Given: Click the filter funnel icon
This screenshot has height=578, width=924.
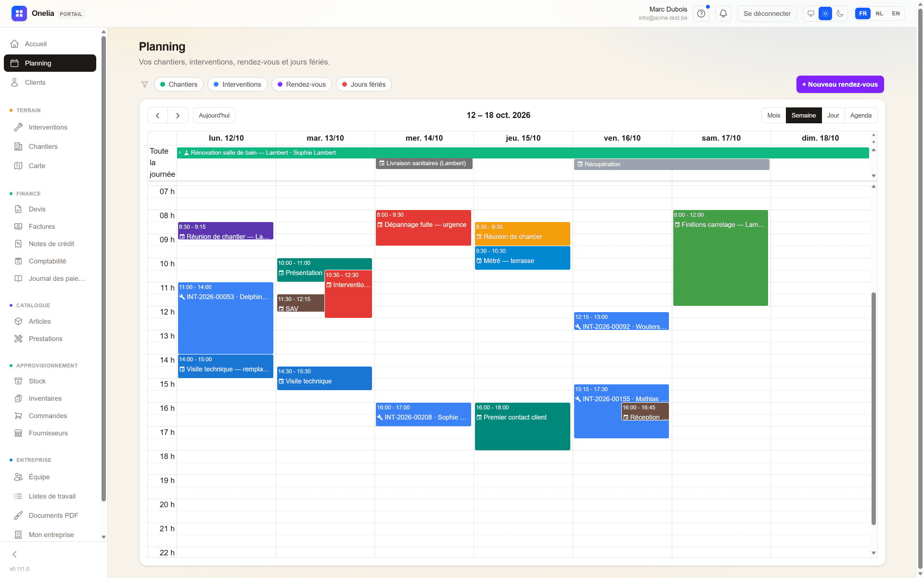Looking at the screenshot, I should 144,84.
